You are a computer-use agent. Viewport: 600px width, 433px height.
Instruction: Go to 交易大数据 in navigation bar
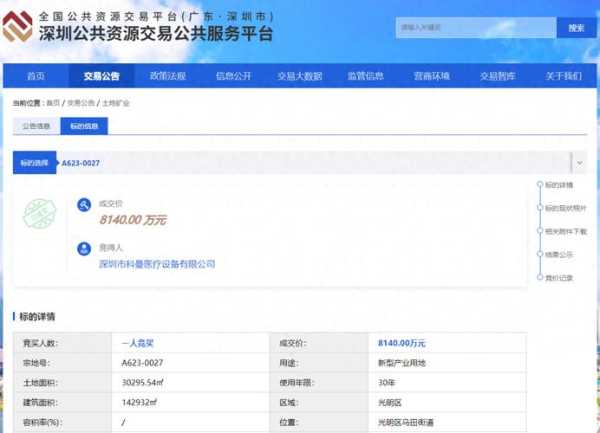[299, 76]
